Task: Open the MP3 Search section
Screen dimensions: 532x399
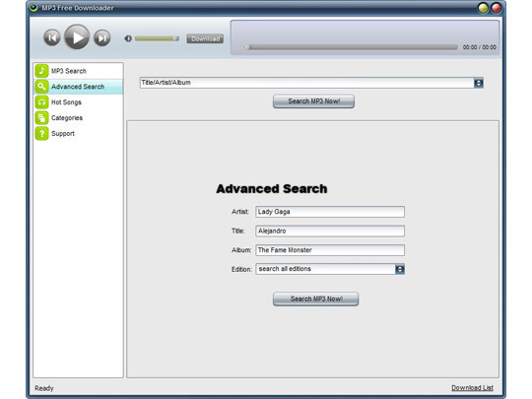Action: [x=79, y=71]
